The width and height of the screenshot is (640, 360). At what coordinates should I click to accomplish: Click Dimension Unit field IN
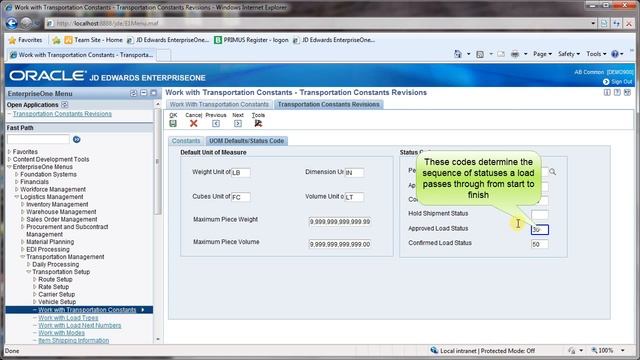354,173
